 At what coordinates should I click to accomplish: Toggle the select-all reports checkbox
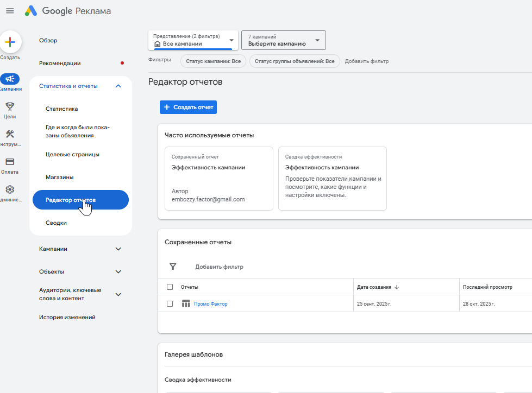pyautogui.click(x=170, y=287)
